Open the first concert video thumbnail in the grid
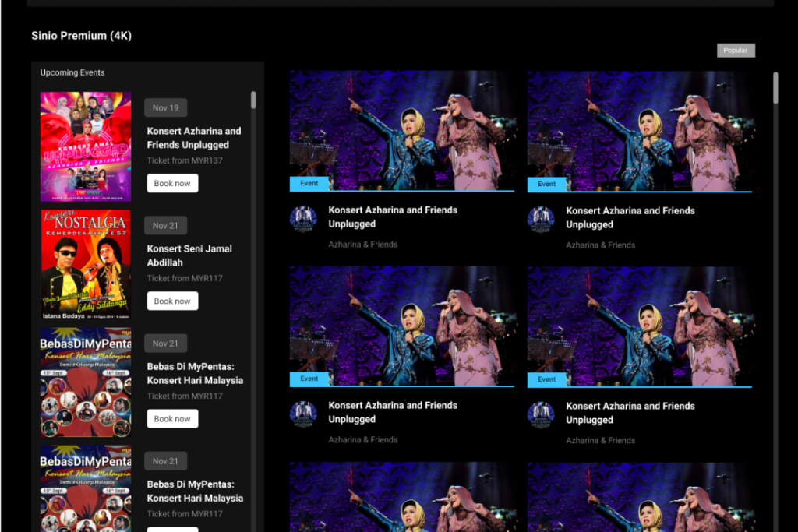 click(402, 131)
